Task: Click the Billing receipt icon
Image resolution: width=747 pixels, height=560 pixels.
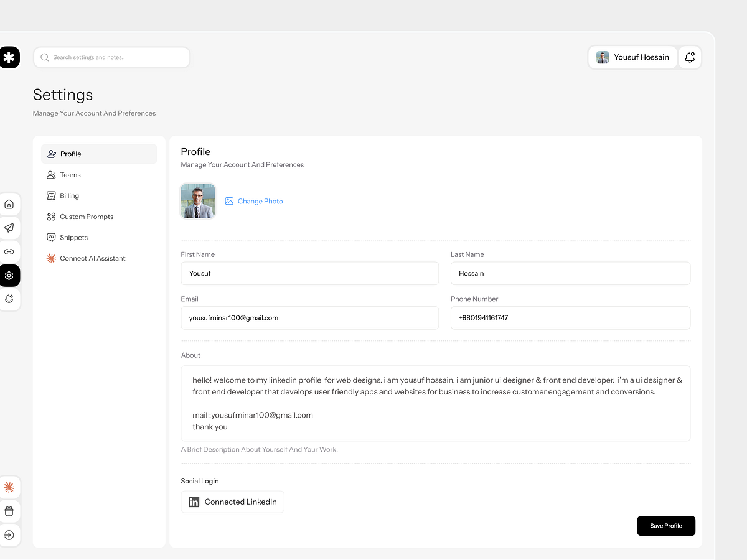Action: tap(52, 195)
